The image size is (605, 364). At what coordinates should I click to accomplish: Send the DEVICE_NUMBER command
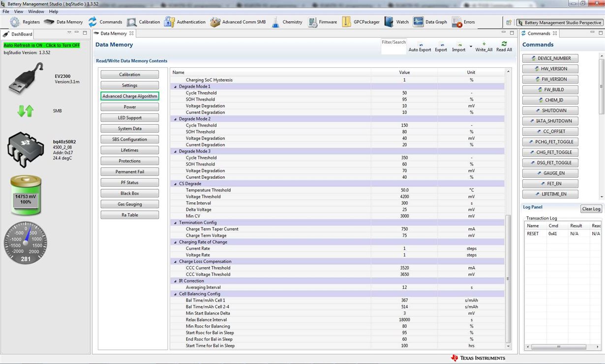coord(550,58)
